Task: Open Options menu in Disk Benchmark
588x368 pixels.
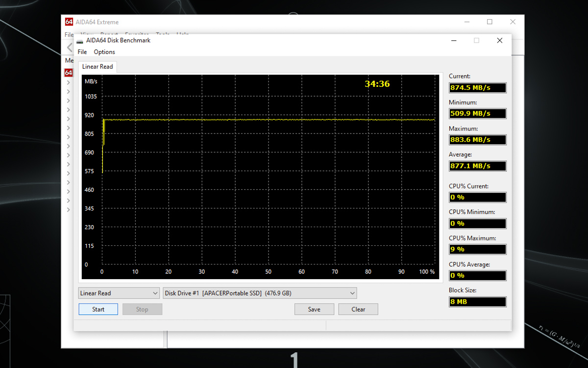Action: pyautogui.click(x=104, y=52)
